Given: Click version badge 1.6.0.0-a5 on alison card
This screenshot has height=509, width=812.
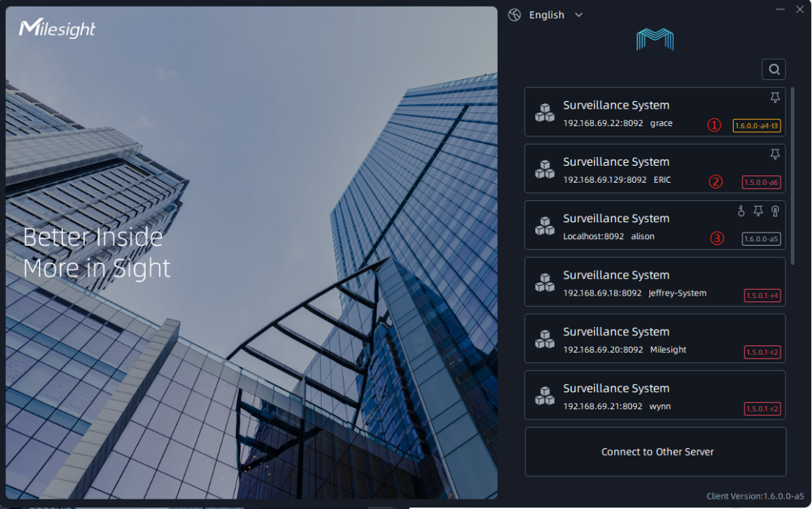Looking at the screenshot, I should click(761, 239).
